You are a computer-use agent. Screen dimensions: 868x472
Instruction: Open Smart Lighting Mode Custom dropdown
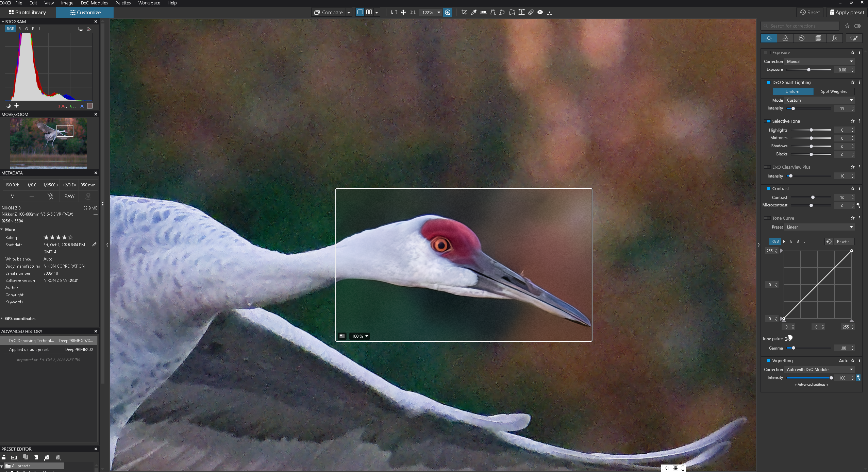[x=819, y=100]
